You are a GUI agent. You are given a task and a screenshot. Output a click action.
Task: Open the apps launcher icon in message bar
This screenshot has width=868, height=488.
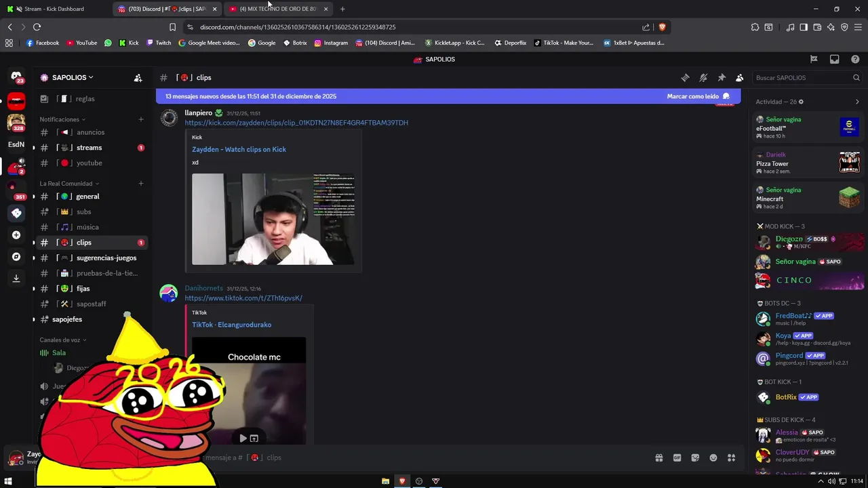(x=731, y=457)
